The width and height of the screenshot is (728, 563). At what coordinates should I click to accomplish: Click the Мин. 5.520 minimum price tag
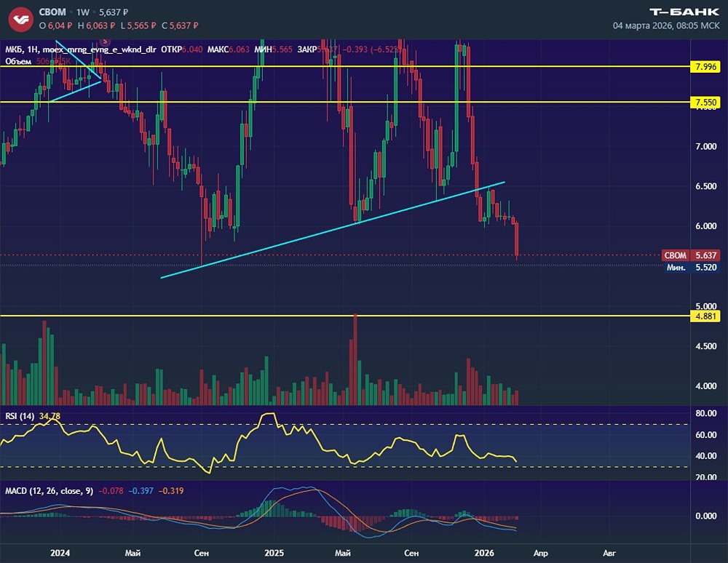tap(692, 267)
